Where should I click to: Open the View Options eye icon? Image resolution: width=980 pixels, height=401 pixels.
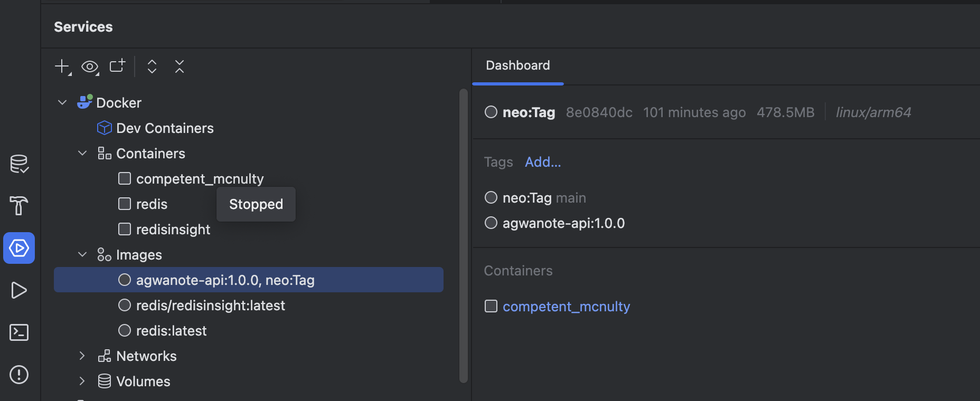[x=90, y=66]
